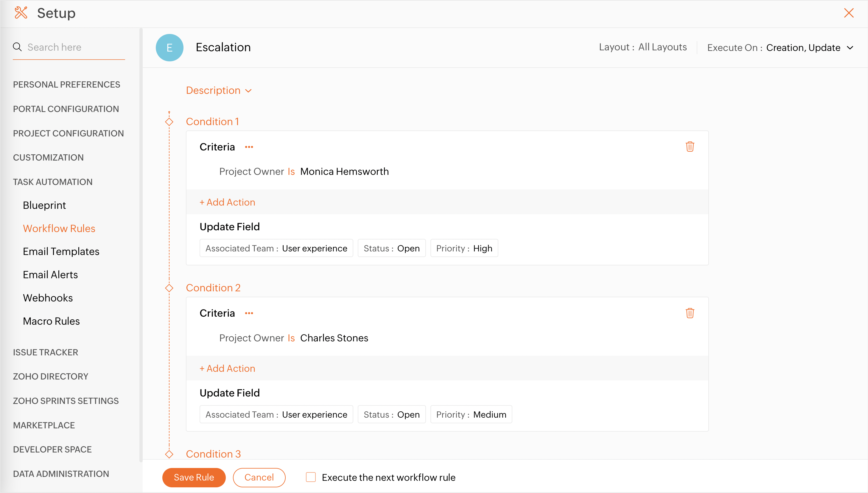
Task: Open Macro Rules page
Action: (x=51, y=321)
